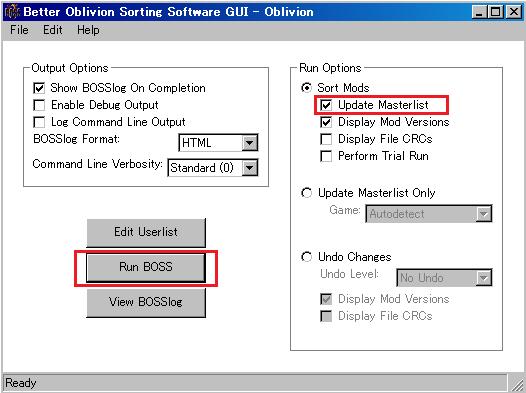The height and width of the screenshot is (393, 526).
Task: Click the Undo Level label
Action: coord(350,274)
